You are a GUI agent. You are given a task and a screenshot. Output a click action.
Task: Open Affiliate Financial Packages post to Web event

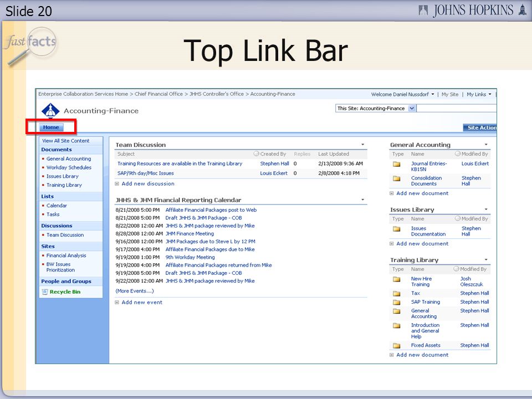(211, 210)
